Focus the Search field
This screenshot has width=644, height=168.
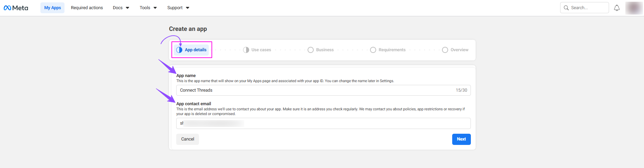(585, 8)
